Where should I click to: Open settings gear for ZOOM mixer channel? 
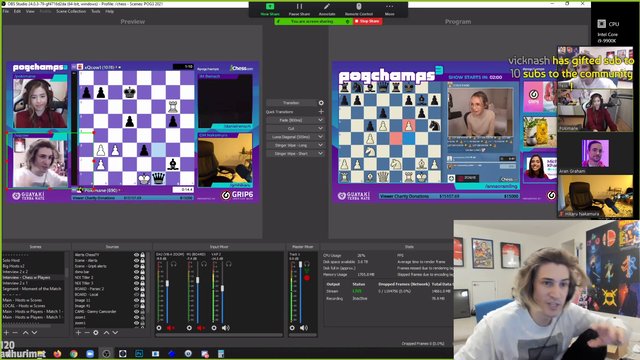pos(159,328)
